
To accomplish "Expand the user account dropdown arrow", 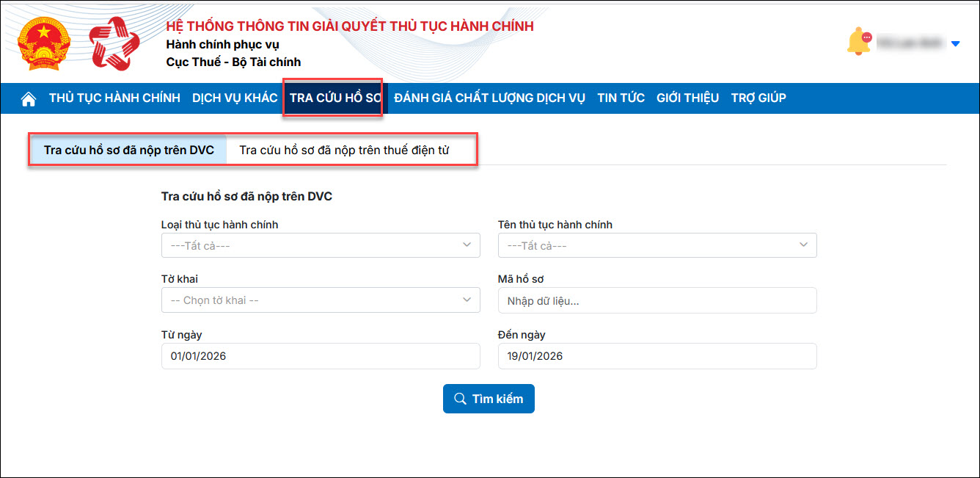I will 955,43.
